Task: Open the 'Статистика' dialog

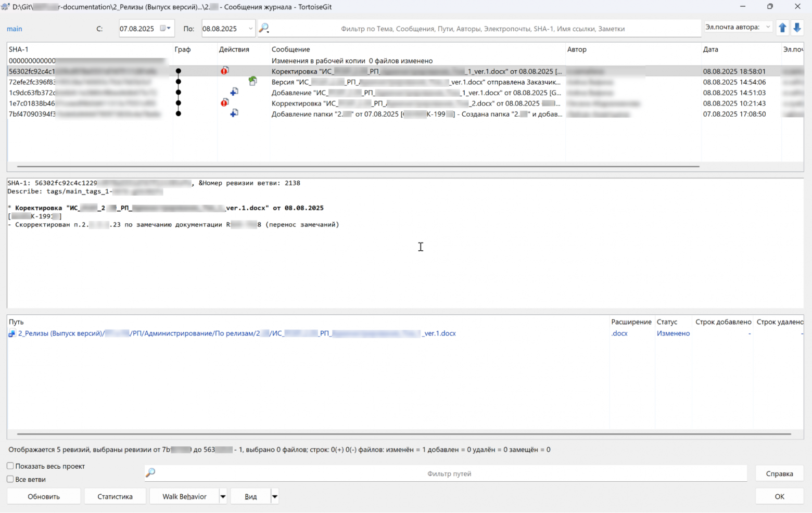Action: point(115,496)
